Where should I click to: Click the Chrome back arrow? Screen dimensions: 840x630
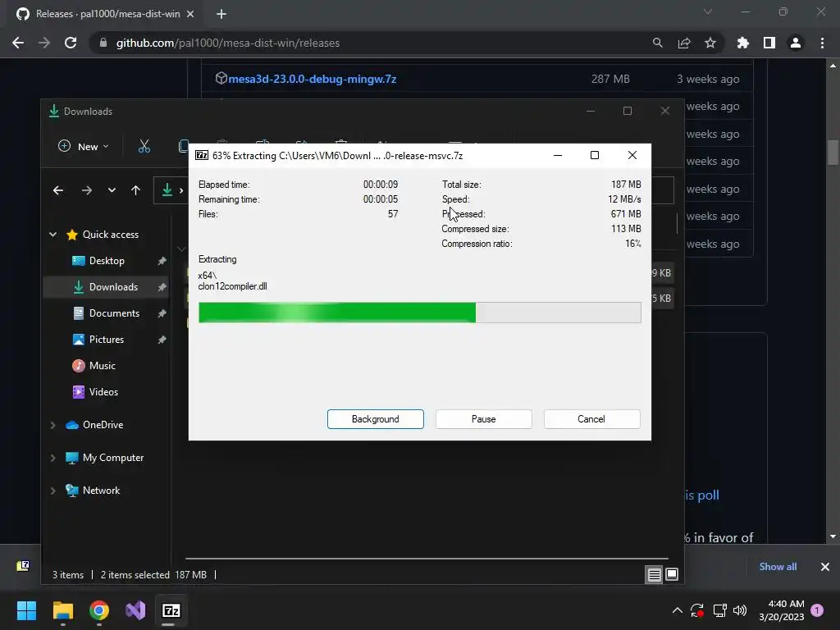(18, 43)
